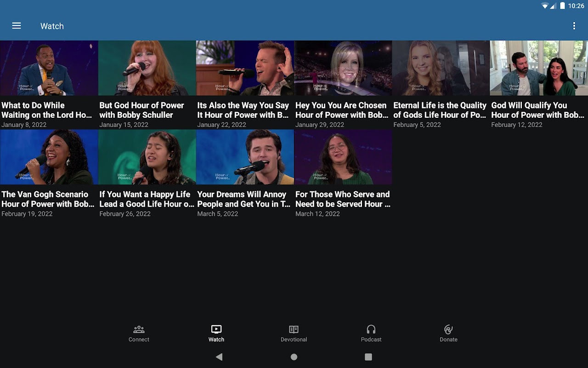Open the February 5, 2022 video thumbnail

441,68
